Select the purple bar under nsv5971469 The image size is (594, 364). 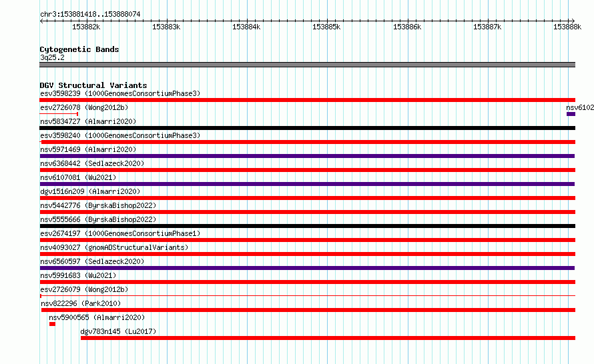tap(307, 156)
